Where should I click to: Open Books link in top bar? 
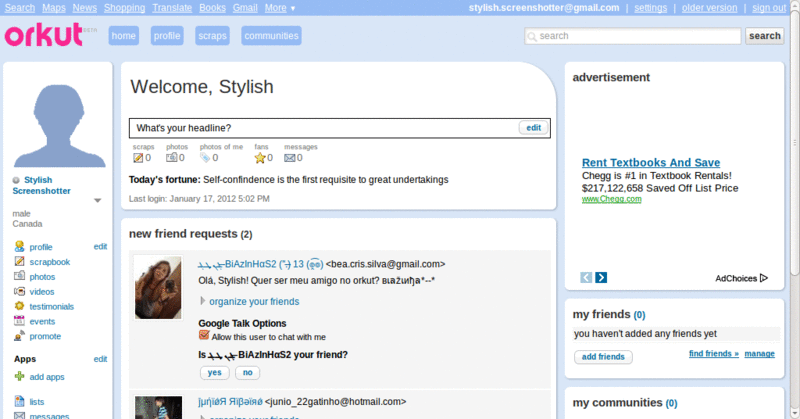212,8
